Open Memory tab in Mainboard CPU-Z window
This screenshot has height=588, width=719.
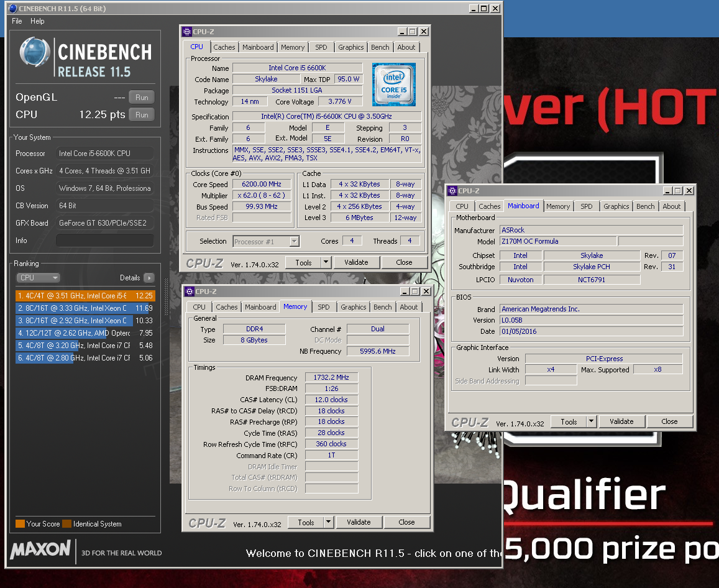[558, 206]
